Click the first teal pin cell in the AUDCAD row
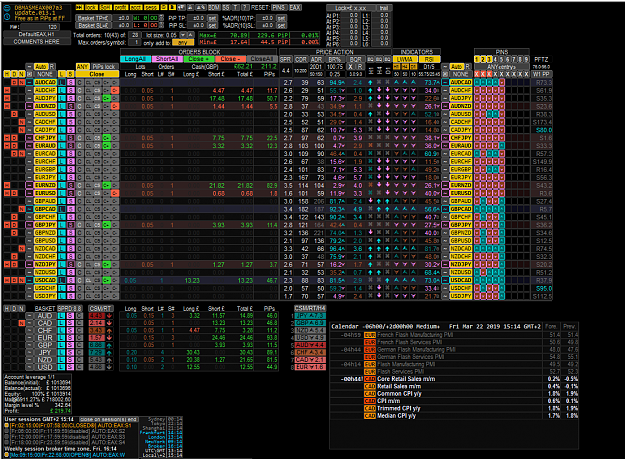Screen dimensions: 625x459 tap(477, 82)
